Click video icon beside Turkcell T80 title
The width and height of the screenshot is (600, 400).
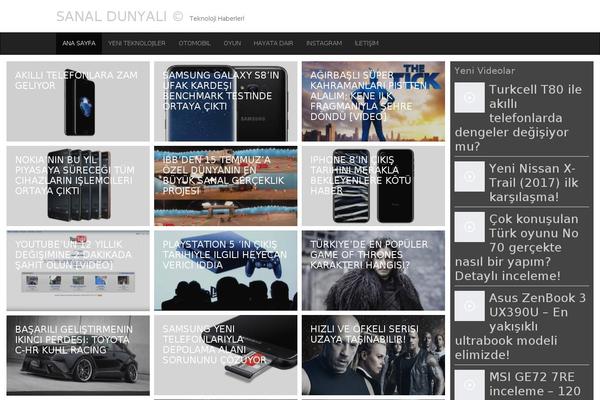(x=470, y=98)
